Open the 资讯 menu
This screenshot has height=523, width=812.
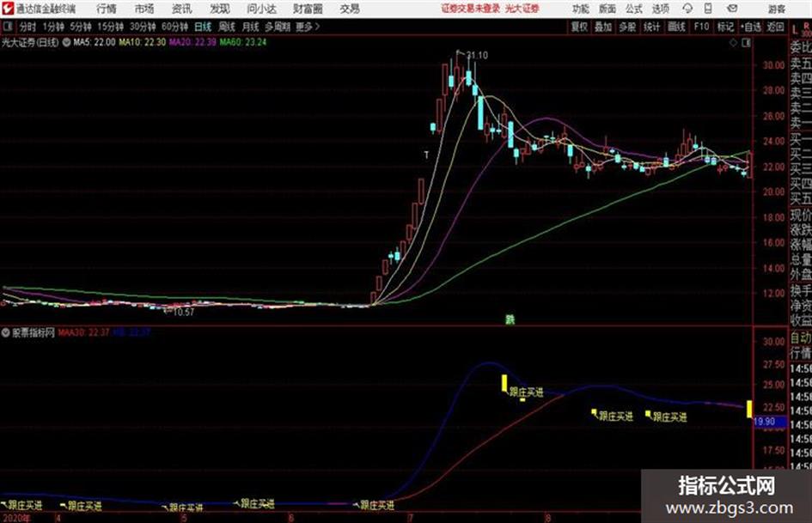click(x=181, y=9)
